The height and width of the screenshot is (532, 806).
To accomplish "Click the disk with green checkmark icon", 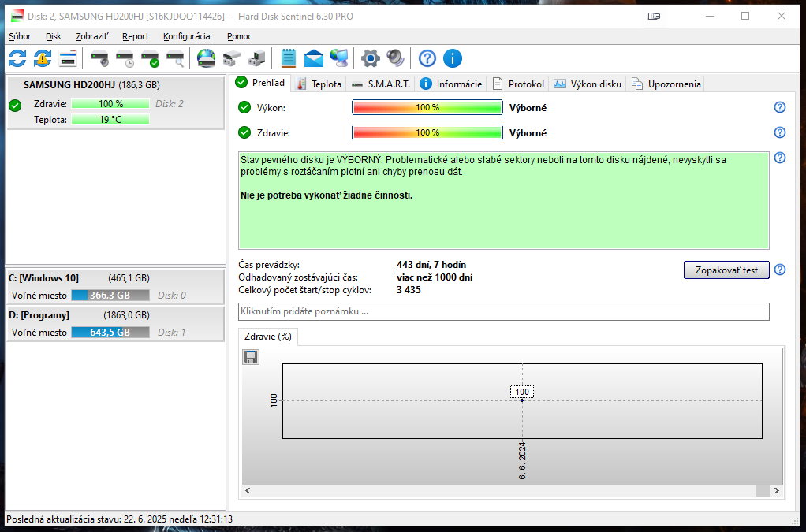I will (x=150, y=58).
